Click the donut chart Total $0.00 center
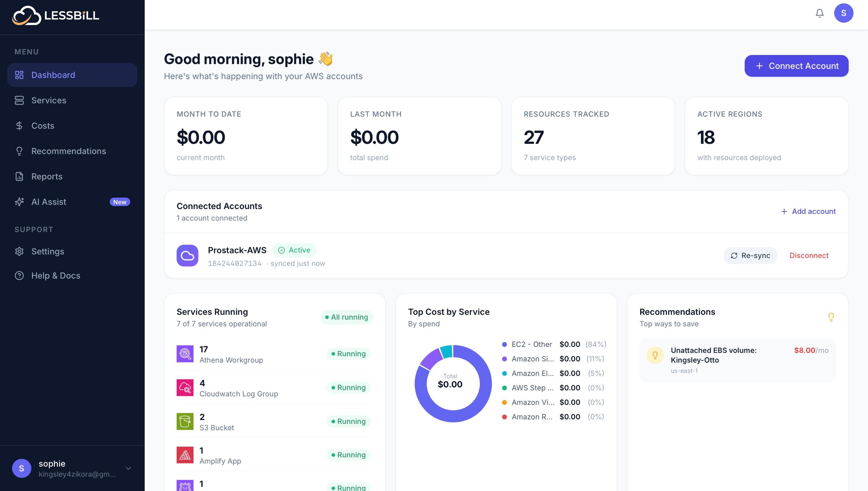Screen dimensions: 868x491 pyautogui.click(x=450, y=381)
